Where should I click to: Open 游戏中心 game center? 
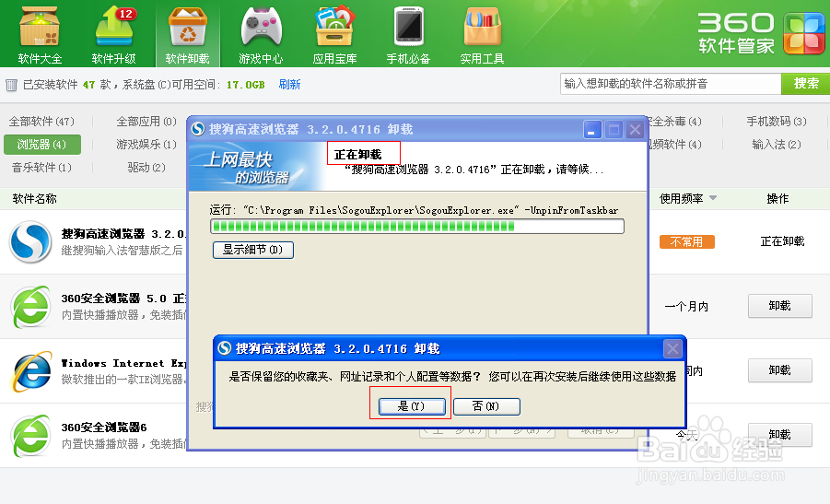coord(261,34)
